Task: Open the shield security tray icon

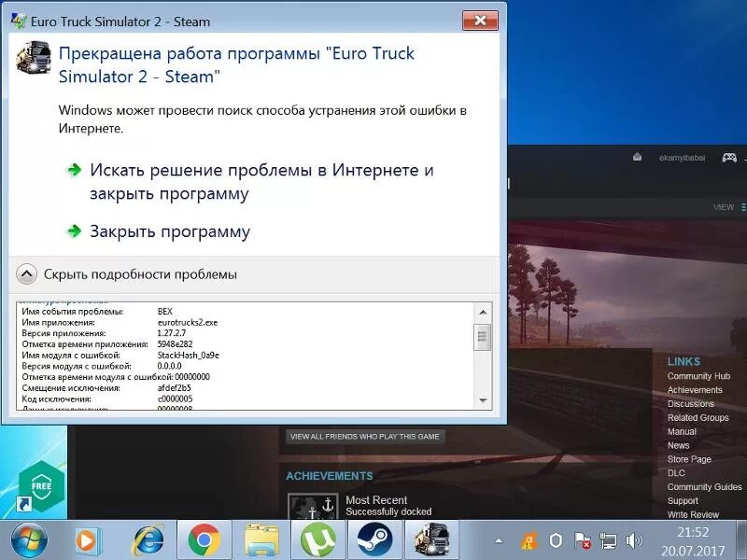Action: point(556,541)
